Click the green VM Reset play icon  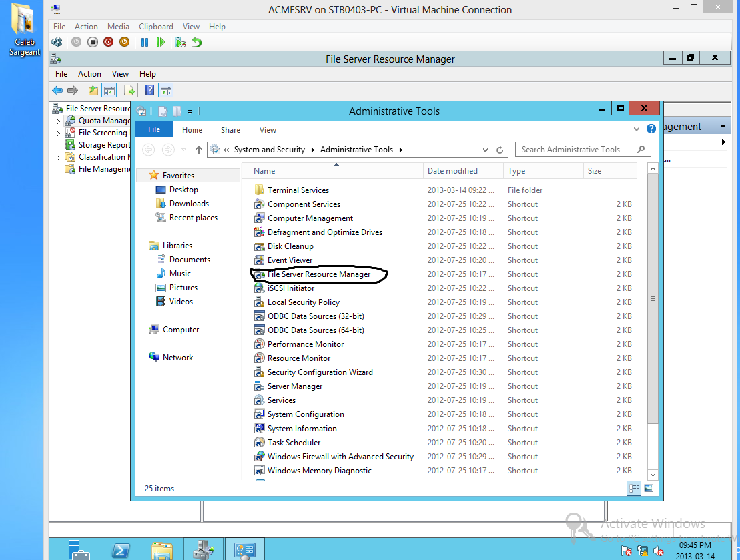[160, 42]
